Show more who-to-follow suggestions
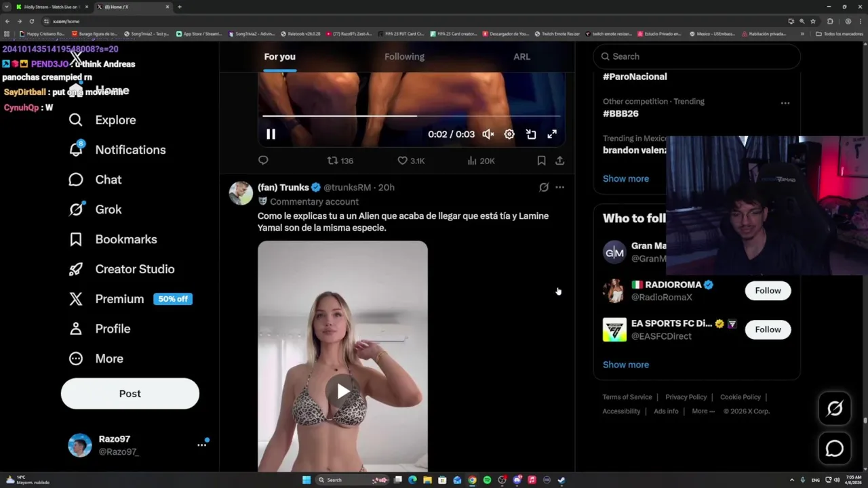Image resolution: width=868 pixels, height=488 pixels. [x=626, y=365]
